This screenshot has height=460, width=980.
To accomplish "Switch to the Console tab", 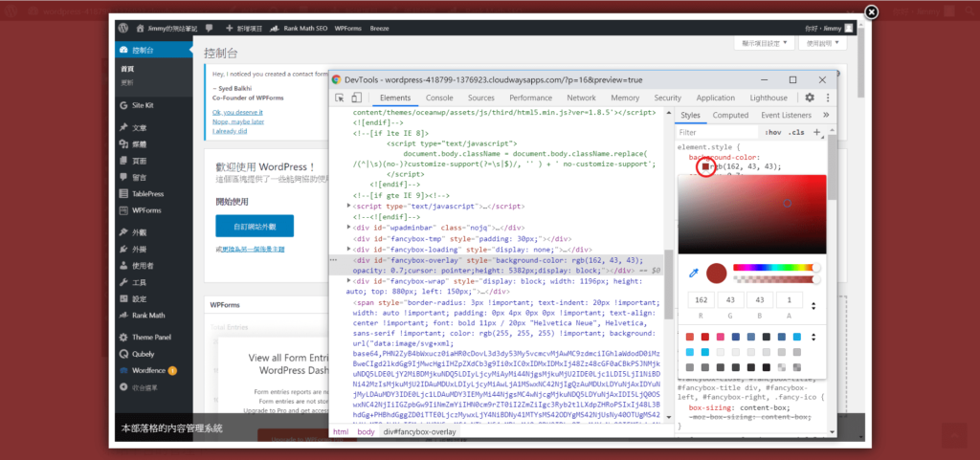I will [x=439, y=98].
